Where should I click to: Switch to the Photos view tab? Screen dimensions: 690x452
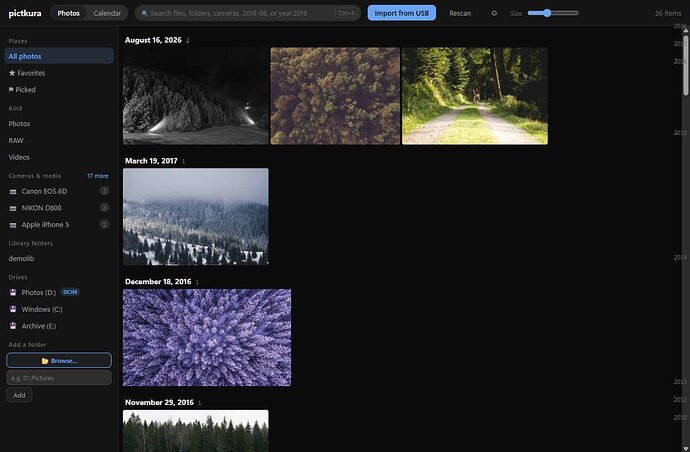(69, 13)
